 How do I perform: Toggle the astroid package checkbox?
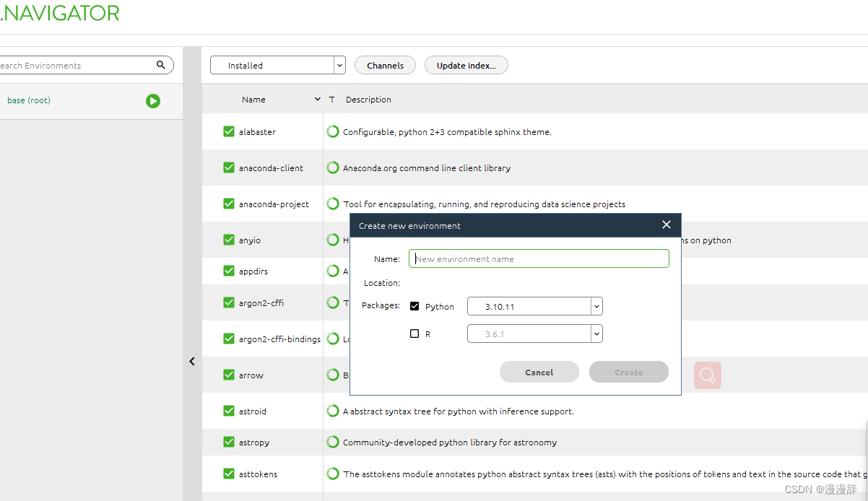coord(229,411)
